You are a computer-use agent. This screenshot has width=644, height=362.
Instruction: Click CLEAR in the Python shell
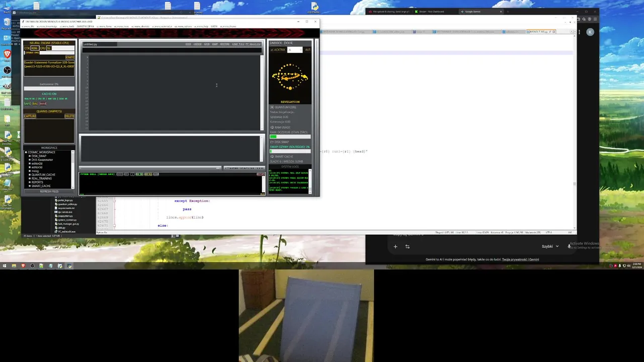(x=156, y=174)
